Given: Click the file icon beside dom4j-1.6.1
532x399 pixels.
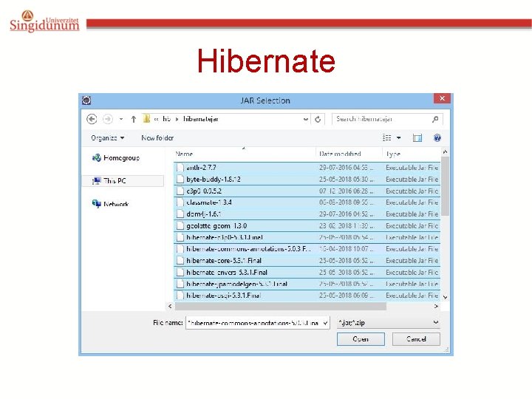Looking at the screenshot, I should 180,214.
